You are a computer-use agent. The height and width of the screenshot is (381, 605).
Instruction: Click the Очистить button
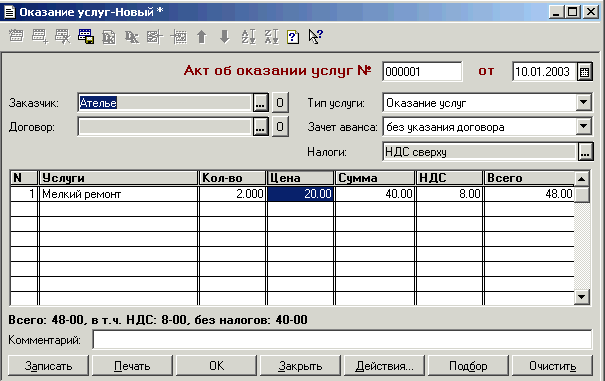[552, 366]
